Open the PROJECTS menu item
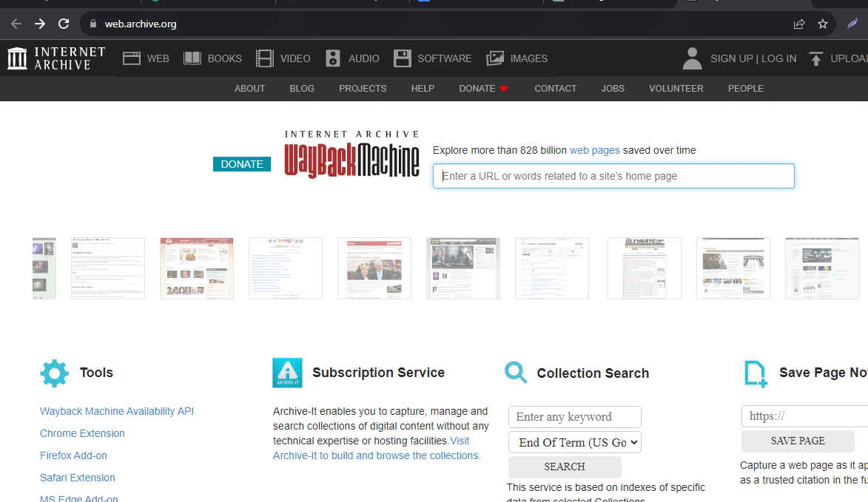 point(363,89)
